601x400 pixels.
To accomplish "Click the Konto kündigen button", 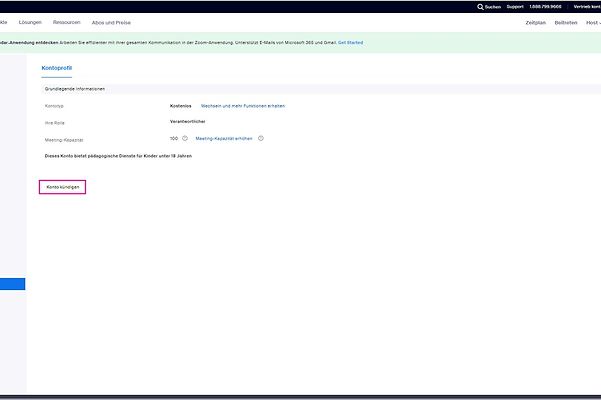I will coord(63,187).
